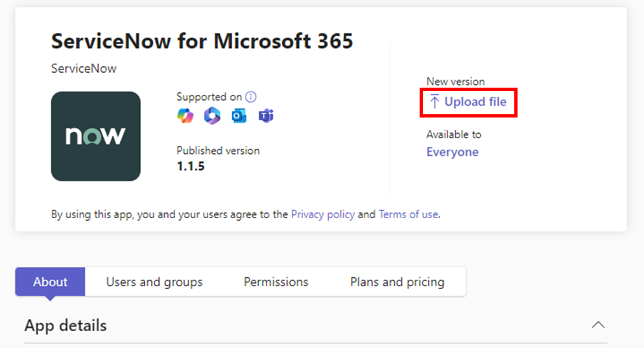Screen dimensions: 644x348
Task: Open the Terms of use link
Action: point(408,214)
